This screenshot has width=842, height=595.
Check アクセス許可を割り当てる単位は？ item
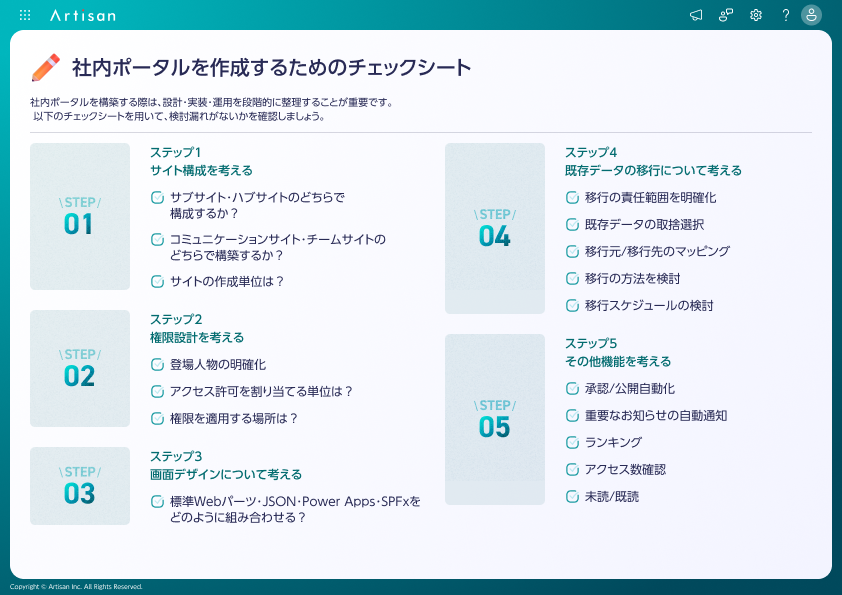[157, 391]
